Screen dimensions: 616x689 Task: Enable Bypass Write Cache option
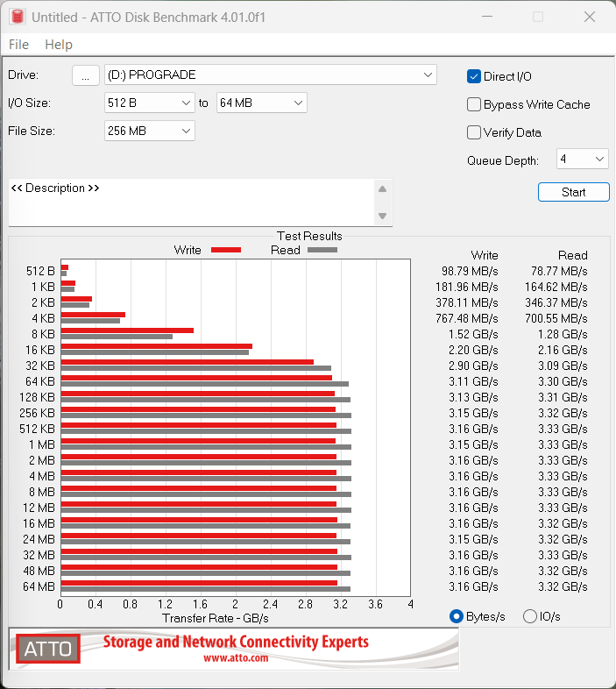click(474, 104)
